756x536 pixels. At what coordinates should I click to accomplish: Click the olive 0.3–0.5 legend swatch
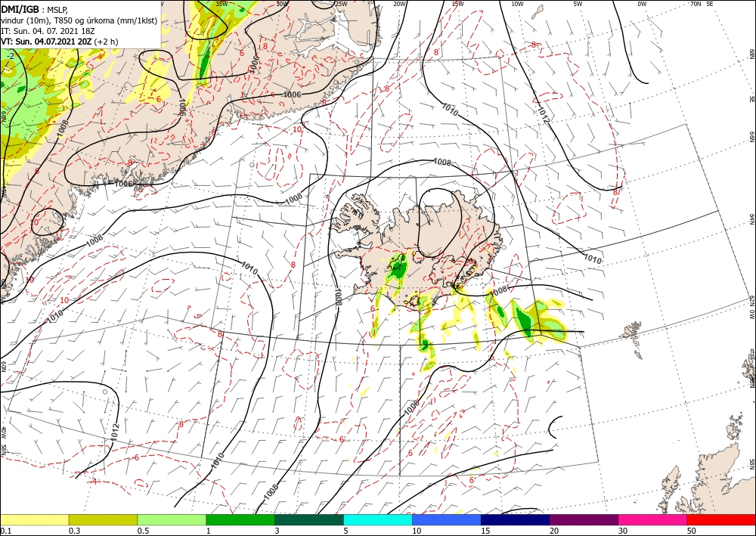click(x=103, y=519)
